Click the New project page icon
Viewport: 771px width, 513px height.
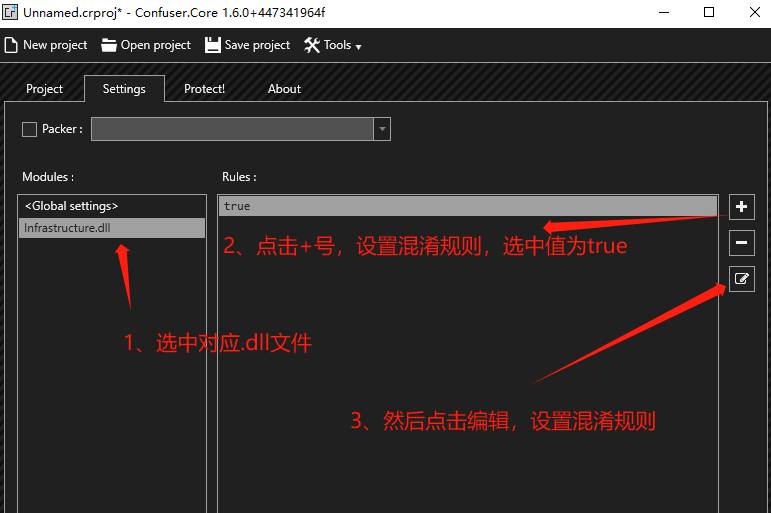[x=11, y=45]
